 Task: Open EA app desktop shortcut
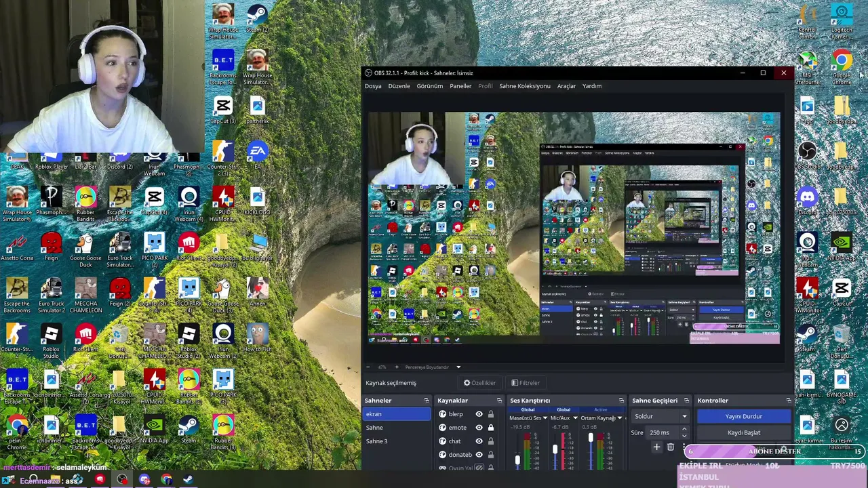click(258, 156)
